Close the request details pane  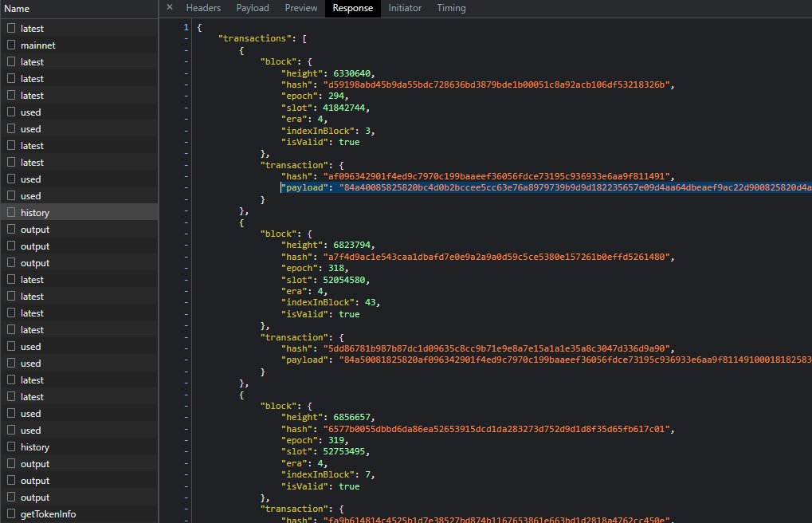click(170, 8)
